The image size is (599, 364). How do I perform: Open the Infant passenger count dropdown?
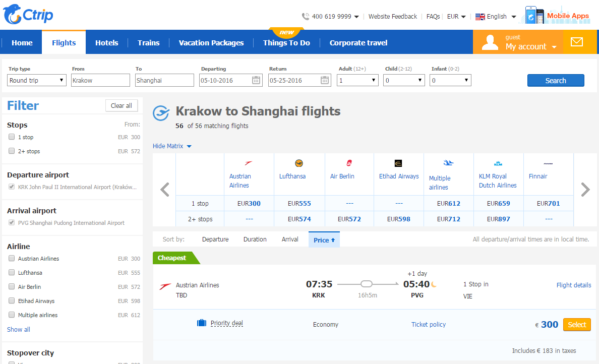click(450, 80)
